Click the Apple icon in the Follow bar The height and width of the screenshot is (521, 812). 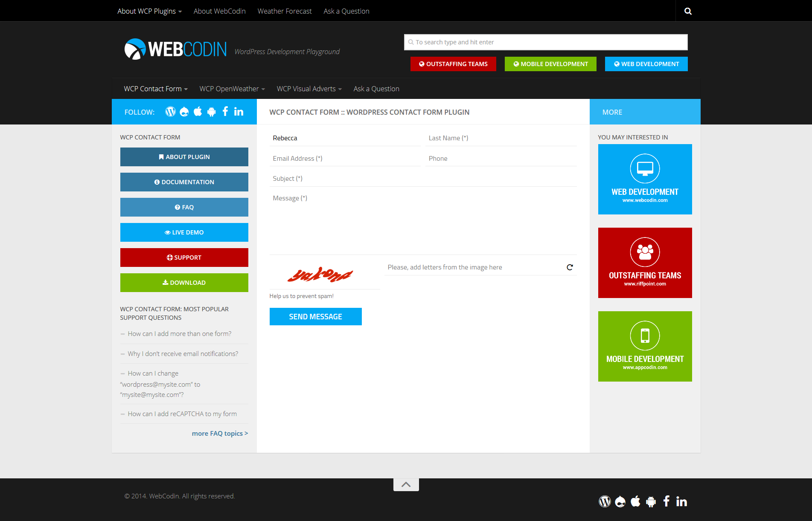tap(198, 112)
